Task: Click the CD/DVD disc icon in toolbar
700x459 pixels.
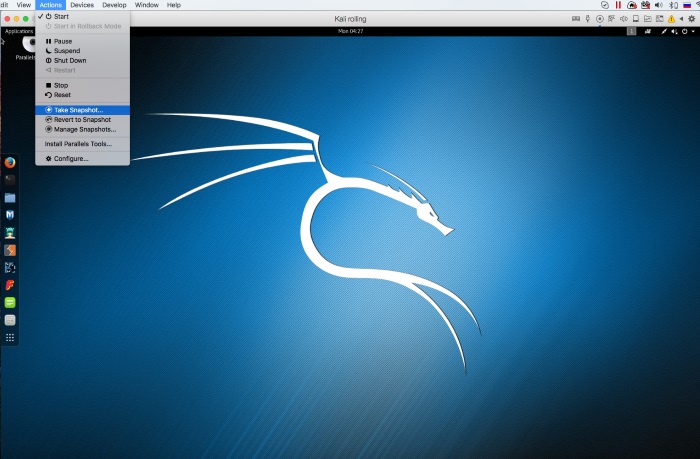Action: (600, 19)
